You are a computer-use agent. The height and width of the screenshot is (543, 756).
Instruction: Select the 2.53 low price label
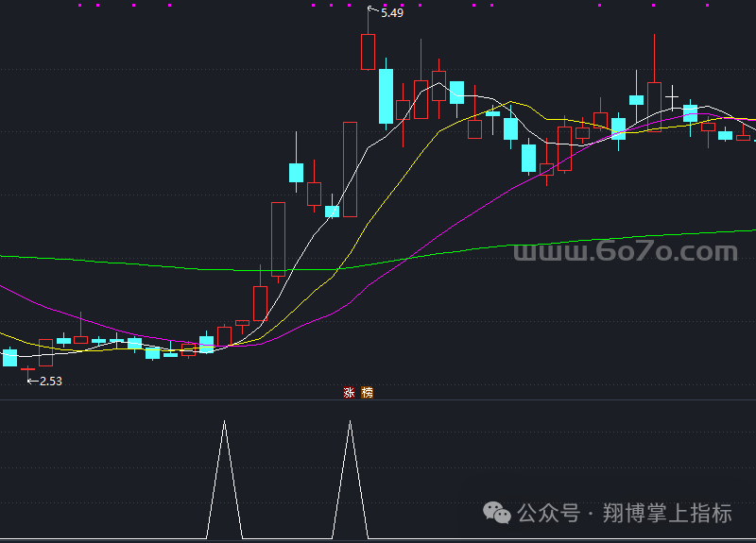click(x=51, y=381)
